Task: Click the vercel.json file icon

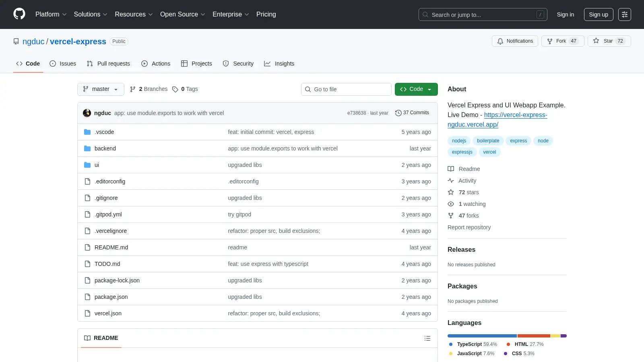Action: (87, 313)
